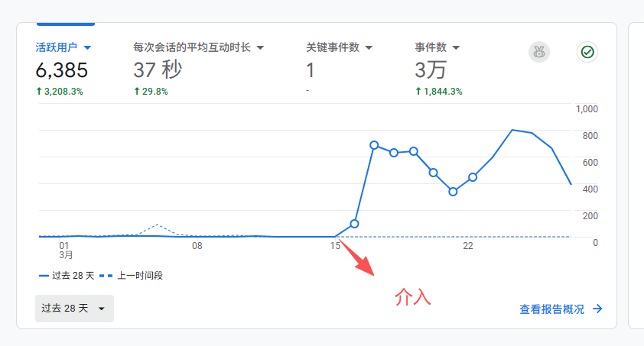
Task: Expand the 事件数 metric dropdown
Action: (457, 47)
